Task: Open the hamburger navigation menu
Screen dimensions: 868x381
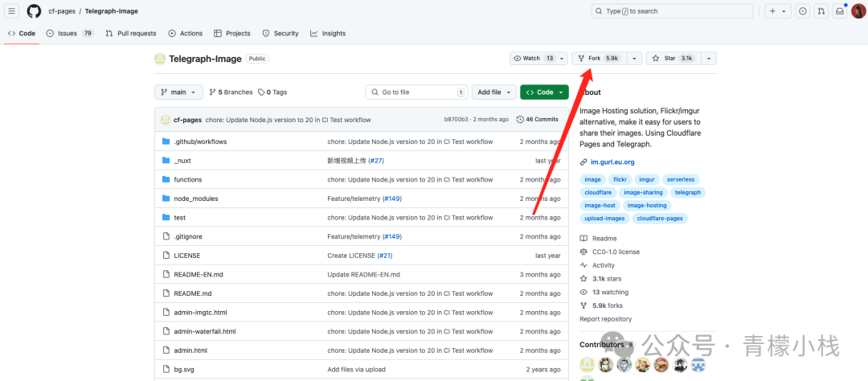Action: tap(12, 11)
